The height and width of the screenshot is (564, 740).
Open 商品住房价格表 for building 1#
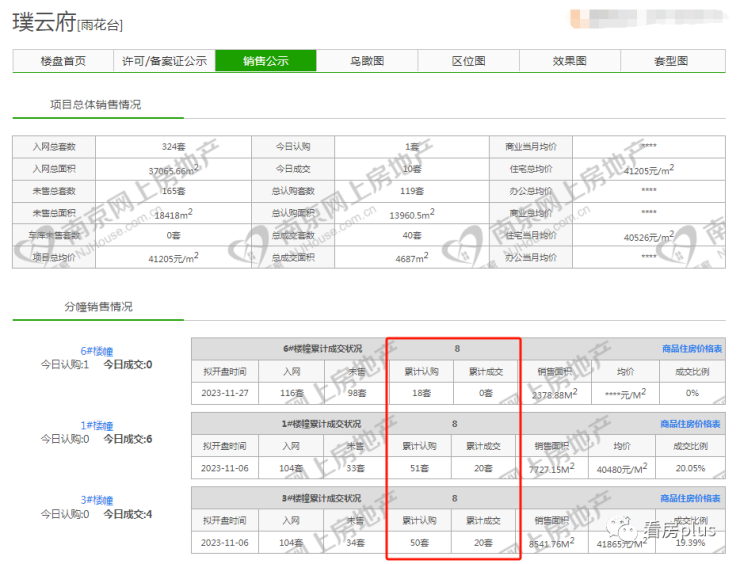pyautogui.click(x=690, y=424)
